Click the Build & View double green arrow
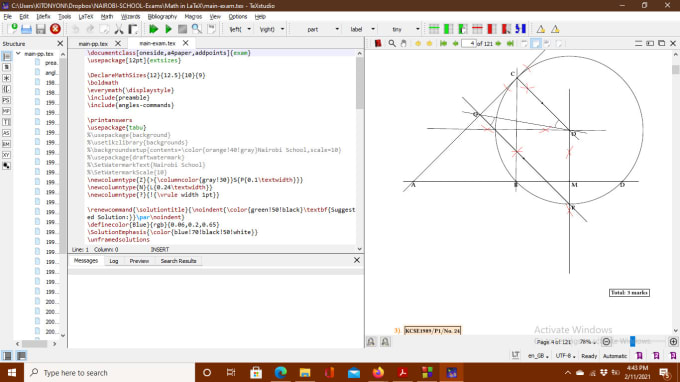This screenshot has height=382, width=680. (153, 29)
